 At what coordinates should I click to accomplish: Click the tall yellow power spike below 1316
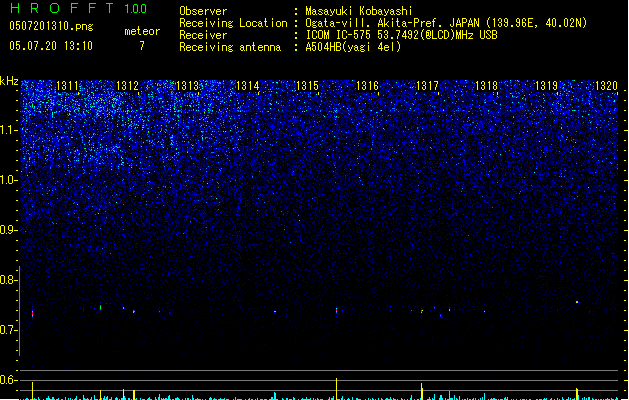pos(337,389)
